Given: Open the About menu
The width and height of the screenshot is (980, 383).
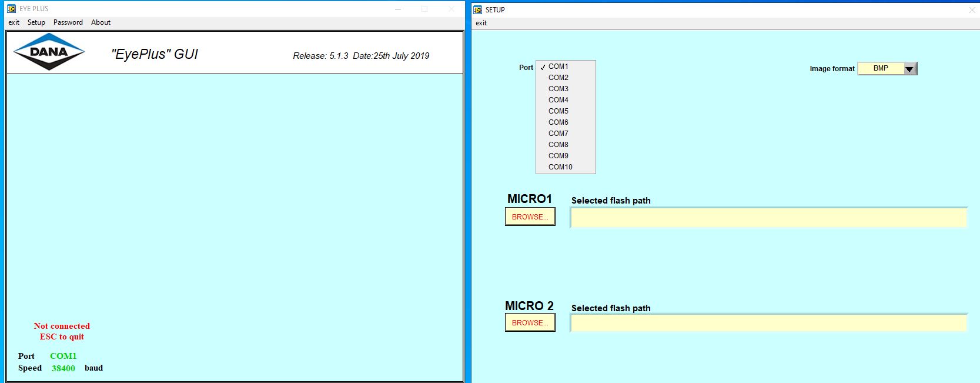Looking at the screenshot, I should [101, 22].
